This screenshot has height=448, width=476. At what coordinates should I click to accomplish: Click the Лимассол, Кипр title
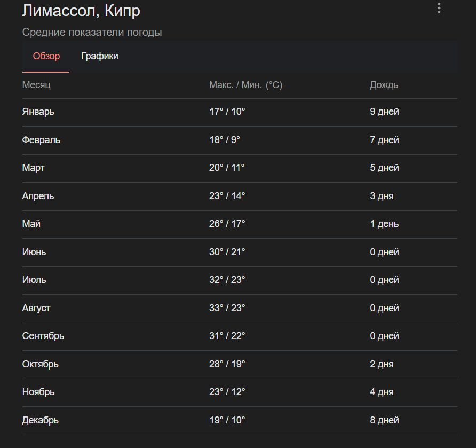click(x=82, y=11)
